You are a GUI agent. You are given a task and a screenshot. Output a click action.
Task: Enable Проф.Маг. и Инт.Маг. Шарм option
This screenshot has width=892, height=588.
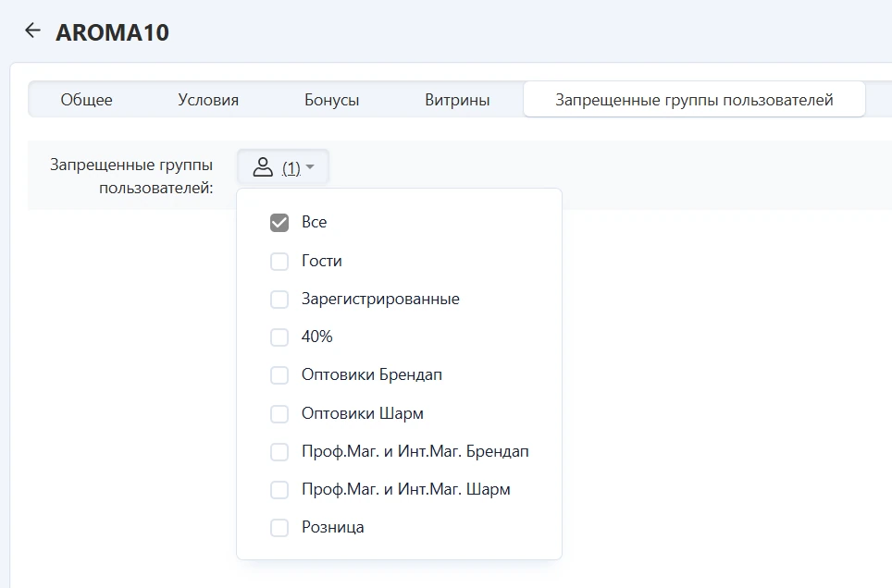tap(279, 489)
